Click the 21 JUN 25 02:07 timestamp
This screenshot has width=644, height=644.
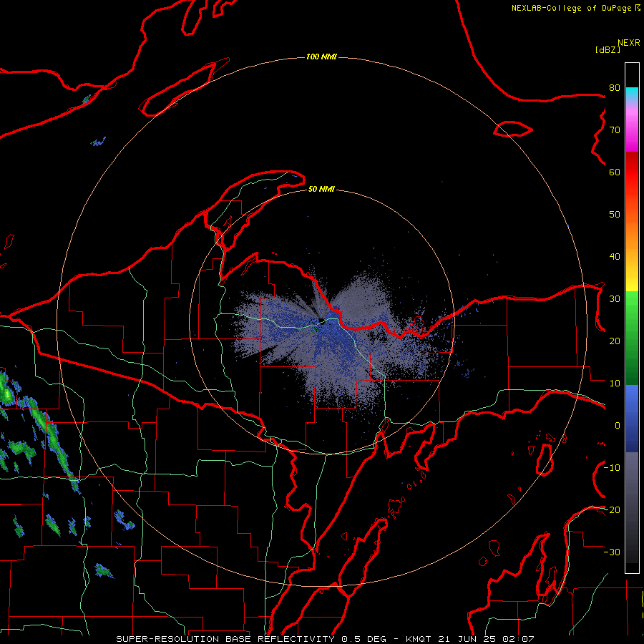[486, 639]
